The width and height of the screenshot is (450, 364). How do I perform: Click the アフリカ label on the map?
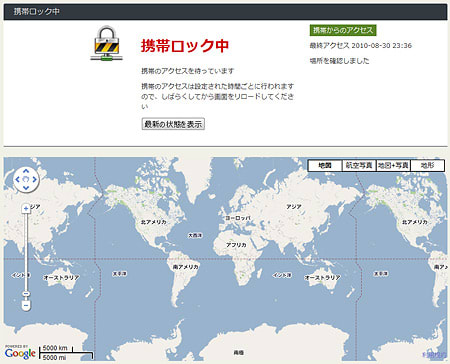[236, 245]
